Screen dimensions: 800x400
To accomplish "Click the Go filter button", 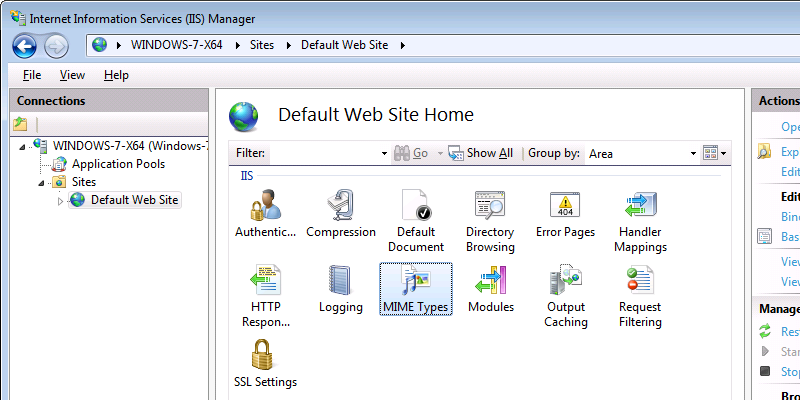I will (x=412, y=153).
